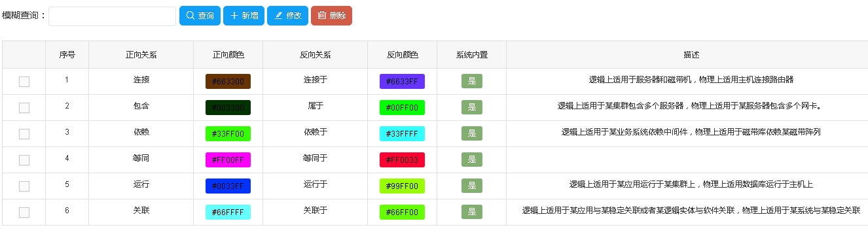Screen dimensions: 868x238
Task: Select the checkbox for row 6 关联
Action: (24, 212)
